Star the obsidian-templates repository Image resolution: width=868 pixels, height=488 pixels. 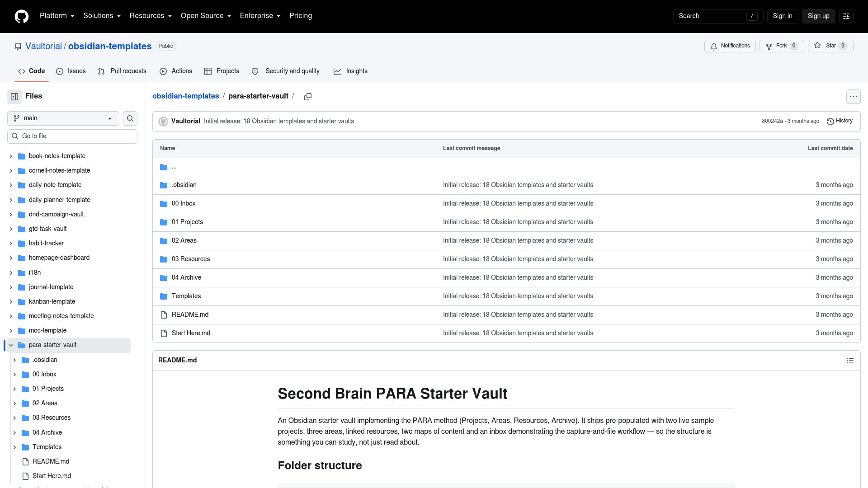[830, 46]
